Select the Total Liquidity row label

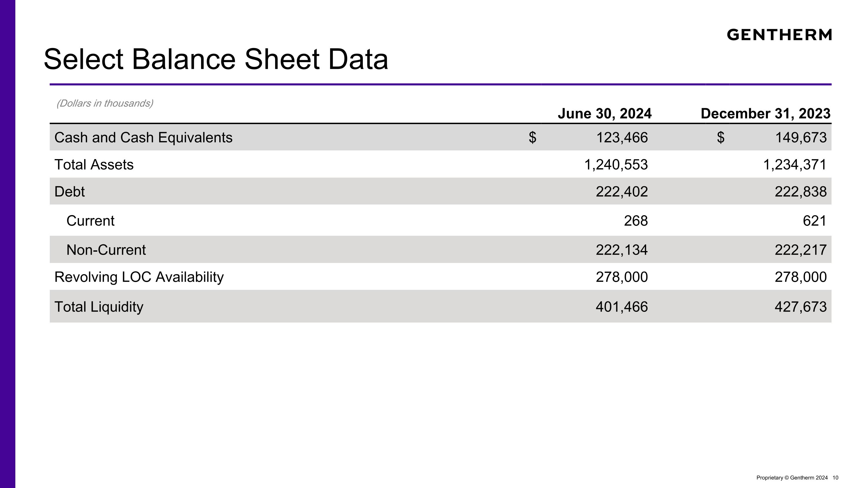point(99,307)
